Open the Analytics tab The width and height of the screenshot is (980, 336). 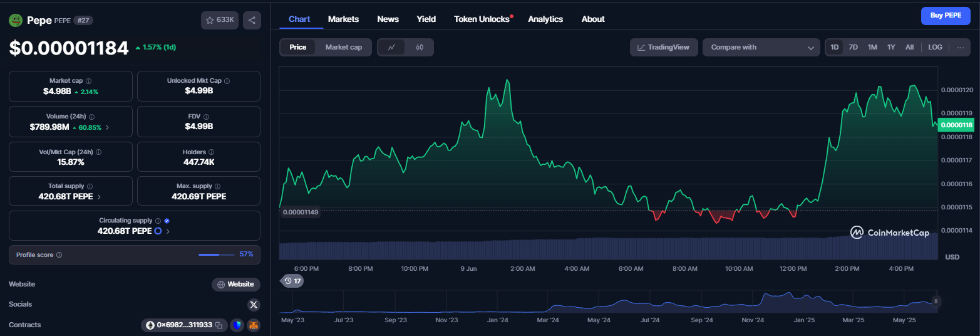(545, 19)
